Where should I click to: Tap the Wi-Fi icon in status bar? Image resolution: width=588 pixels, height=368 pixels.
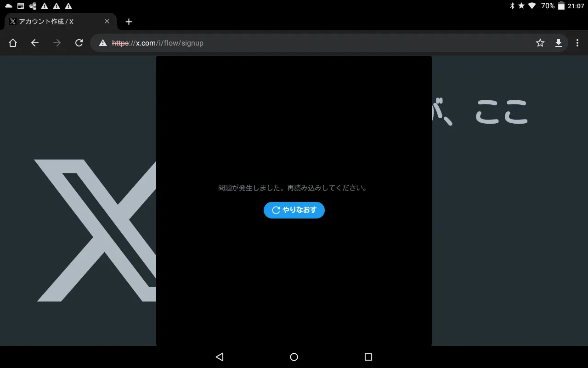click(x=532, y=6)
